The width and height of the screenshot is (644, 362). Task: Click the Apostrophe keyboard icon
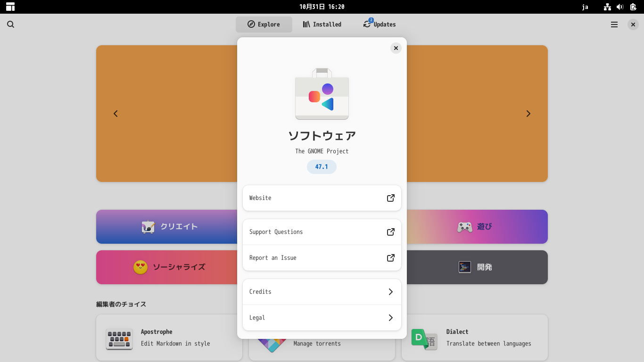tap(119, 339)
